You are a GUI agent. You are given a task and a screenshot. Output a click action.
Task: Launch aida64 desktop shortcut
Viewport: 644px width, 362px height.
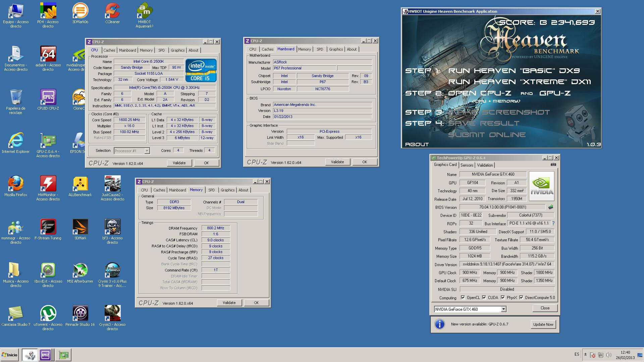click(48, 58)
